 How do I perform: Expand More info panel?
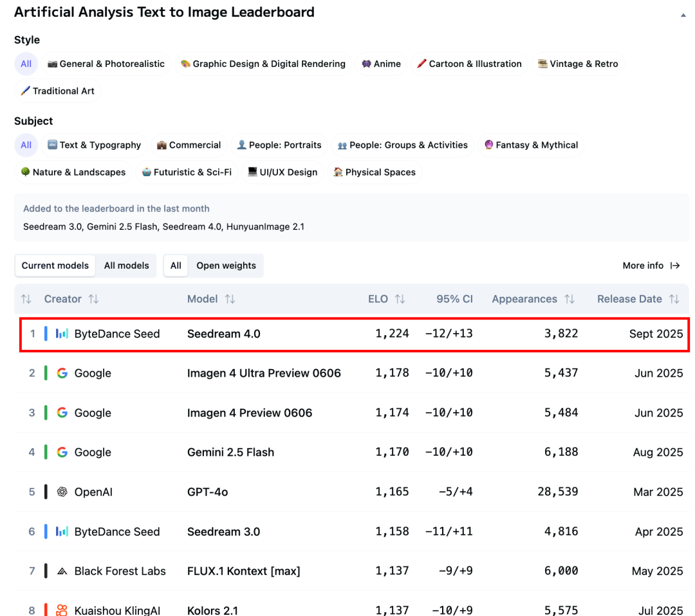651,266
